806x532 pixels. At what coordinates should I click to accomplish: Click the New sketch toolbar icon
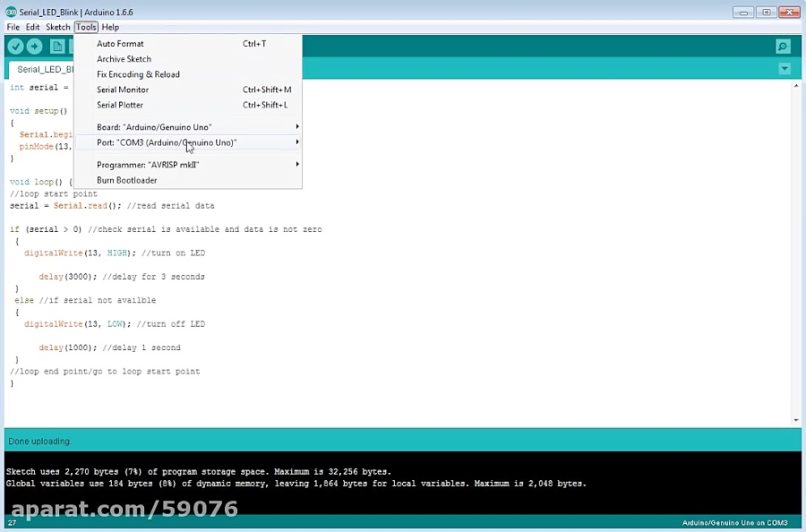[57, 47]
